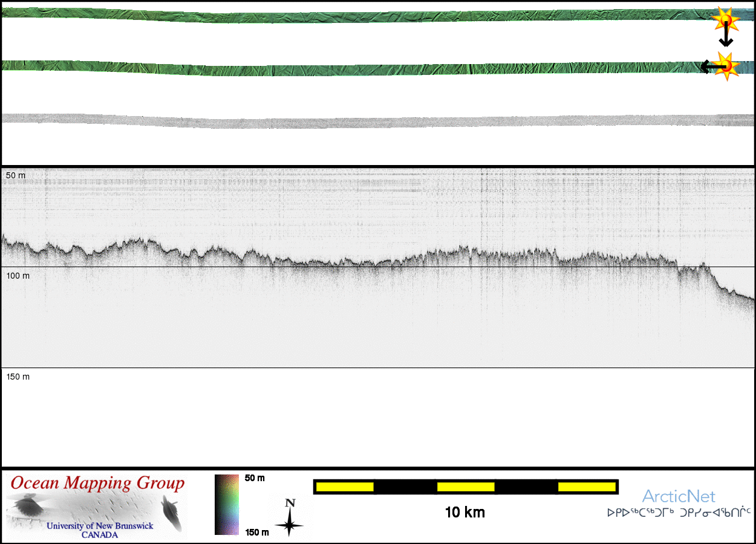Select the top bathymetry swath strip
756x544 pixels.
coord(363,16)
